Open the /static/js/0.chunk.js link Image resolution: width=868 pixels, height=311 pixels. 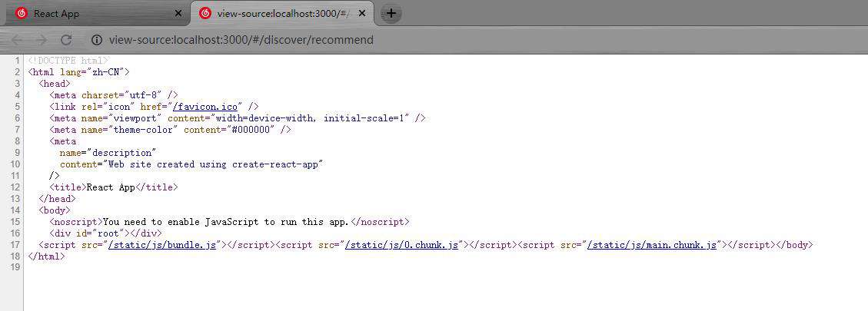pyautogui.click(x=401, y=245)
